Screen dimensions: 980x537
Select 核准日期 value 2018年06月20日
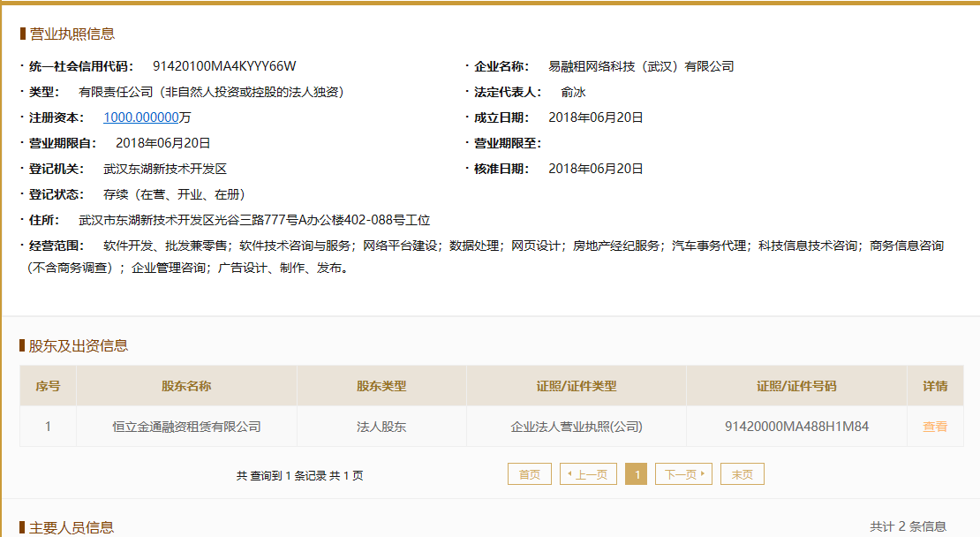click(x=596, y=169)
